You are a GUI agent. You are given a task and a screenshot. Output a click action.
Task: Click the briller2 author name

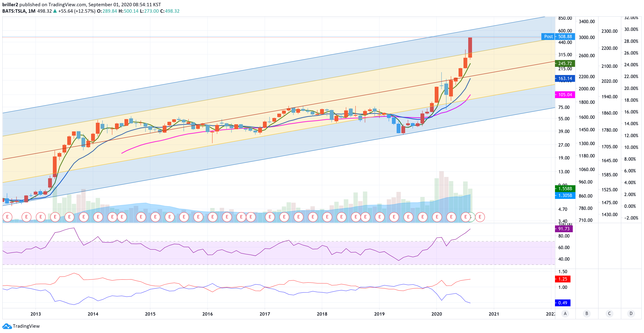click(x=10, y=5)
